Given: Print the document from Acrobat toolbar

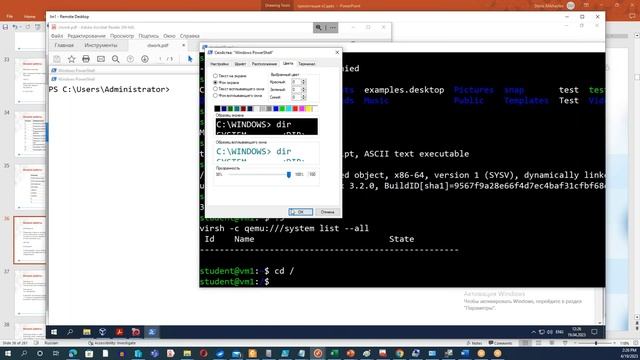Looking at the screenshot, I should point(86,59).
